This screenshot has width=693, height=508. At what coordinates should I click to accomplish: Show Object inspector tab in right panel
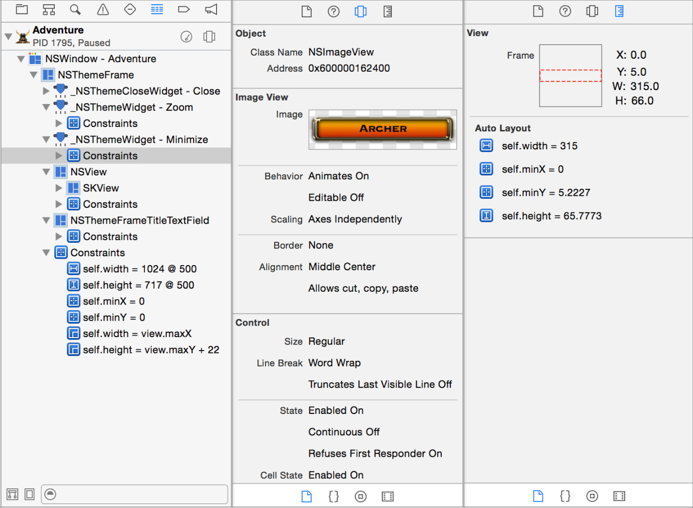point(592,11)
